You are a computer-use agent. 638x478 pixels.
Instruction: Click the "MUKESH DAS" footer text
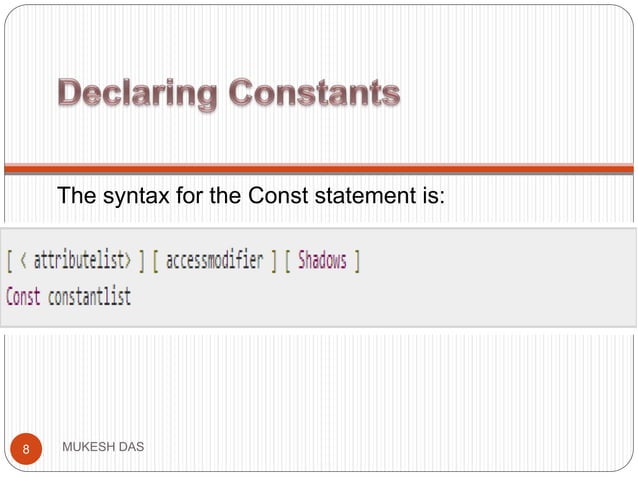103,446
